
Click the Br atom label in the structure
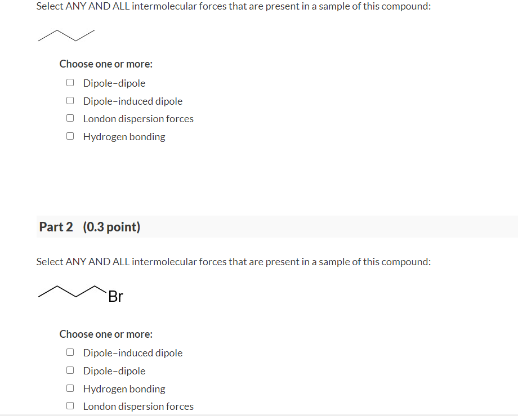[x=116, y=296]
